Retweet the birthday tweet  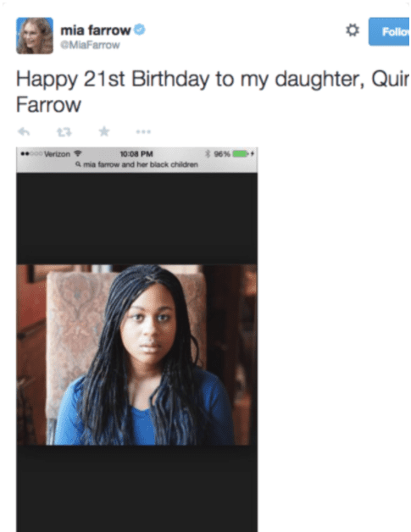point(64,131)
